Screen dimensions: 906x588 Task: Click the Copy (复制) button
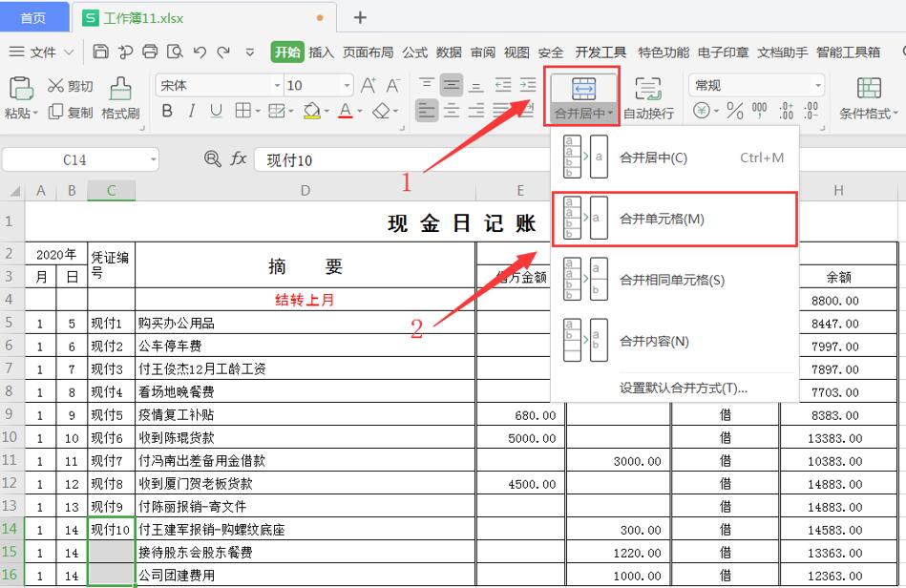[x=71, y=112]
